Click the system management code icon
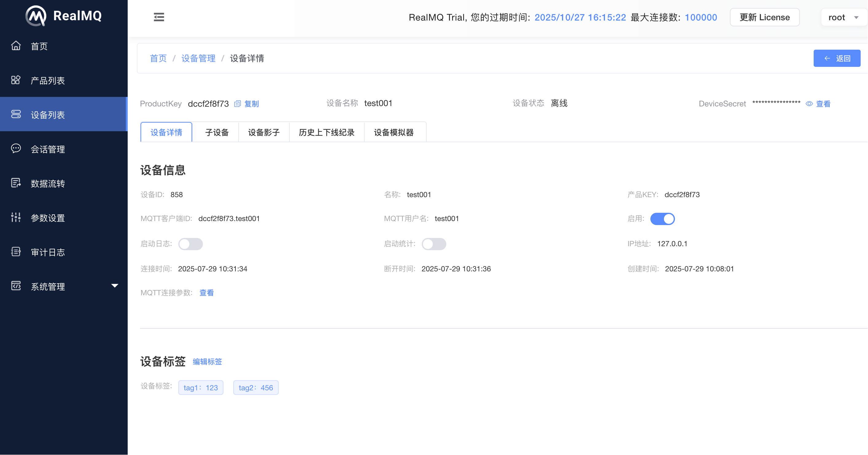 tap(16, 286)
